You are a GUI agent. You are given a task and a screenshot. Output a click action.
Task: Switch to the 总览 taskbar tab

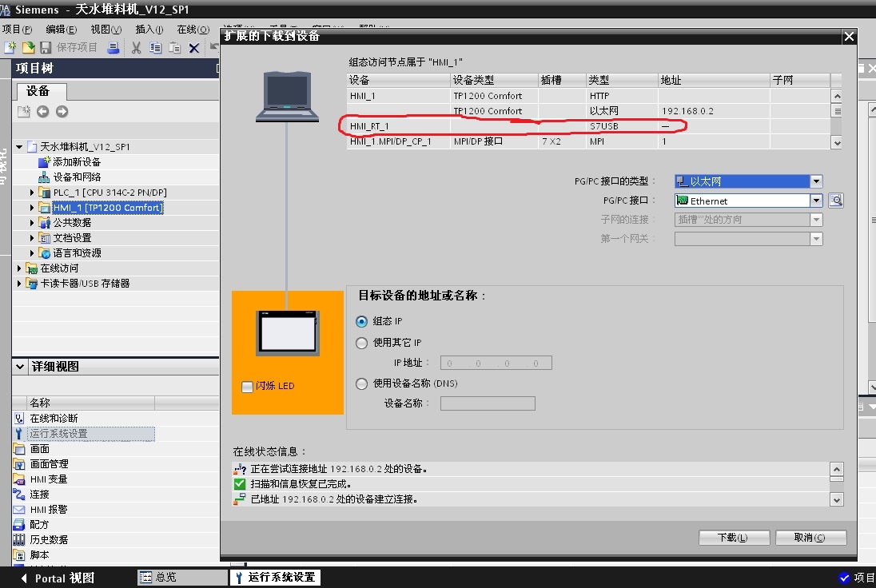[182, 577]
